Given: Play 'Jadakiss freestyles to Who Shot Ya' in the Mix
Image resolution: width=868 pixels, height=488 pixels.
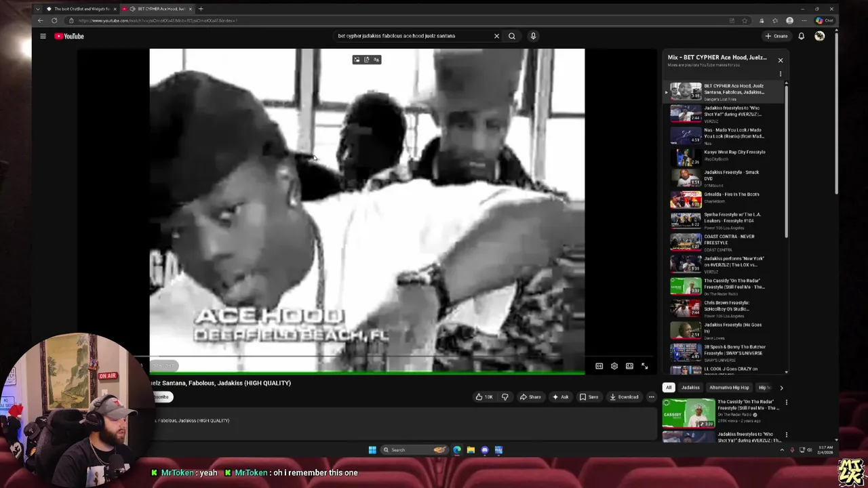Looking at the screenshot, I should pos(722,113).
